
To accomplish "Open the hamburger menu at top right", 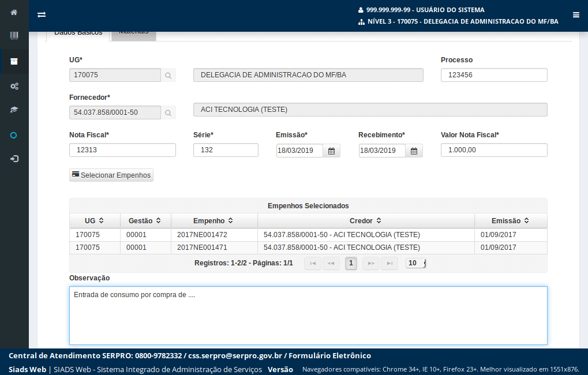I will click(576, 15).
